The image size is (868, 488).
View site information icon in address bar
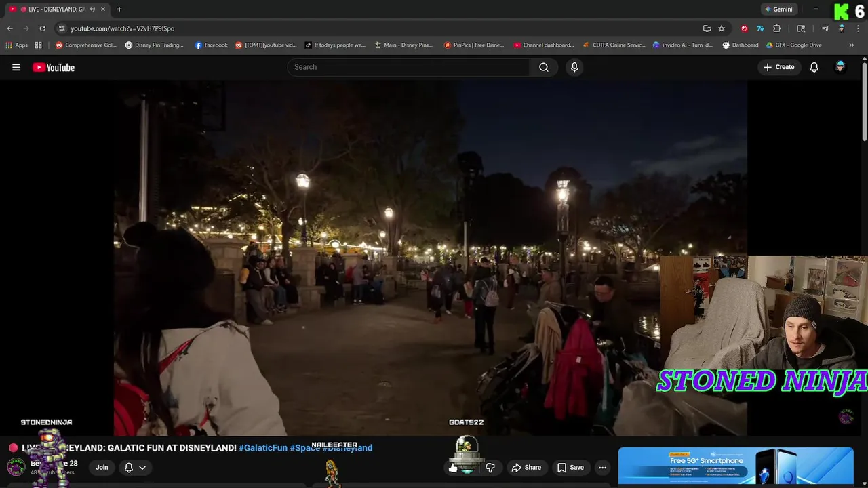coord(62,28)
